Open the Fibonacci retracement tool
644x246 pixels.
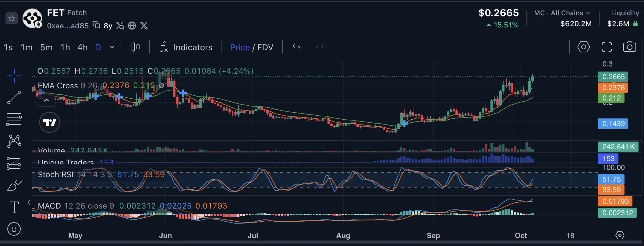coord(14,119)
